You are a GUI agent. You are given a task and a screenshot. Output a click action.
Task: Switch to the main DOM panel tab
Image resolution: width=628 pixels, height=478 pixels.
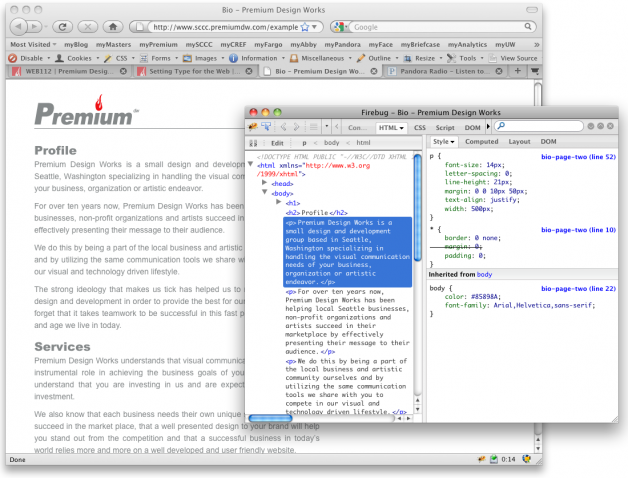(472, 128)
